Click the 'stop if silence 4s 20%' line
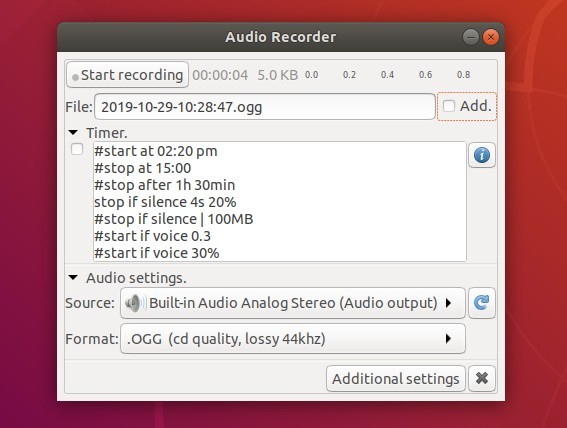 [165, 202]
